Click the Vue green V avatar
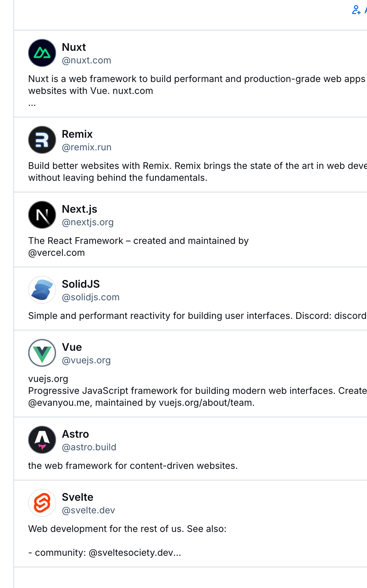367x588 pixels. (42, 353)
